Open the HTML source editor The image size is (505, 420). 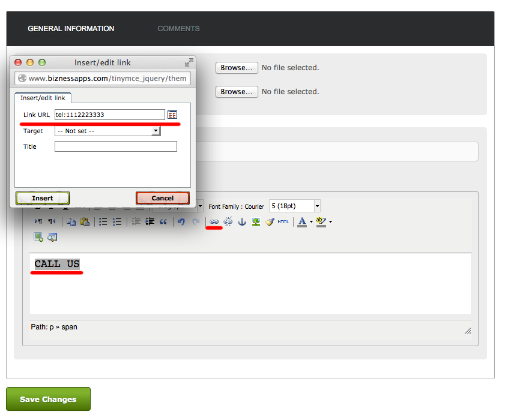click(x=283, y=222)
